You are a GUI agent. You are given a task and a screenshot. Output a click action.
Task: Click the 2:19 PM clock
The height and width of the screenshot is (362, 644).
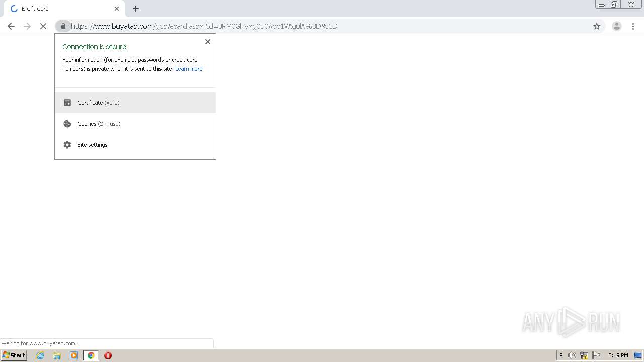point(618,355)
